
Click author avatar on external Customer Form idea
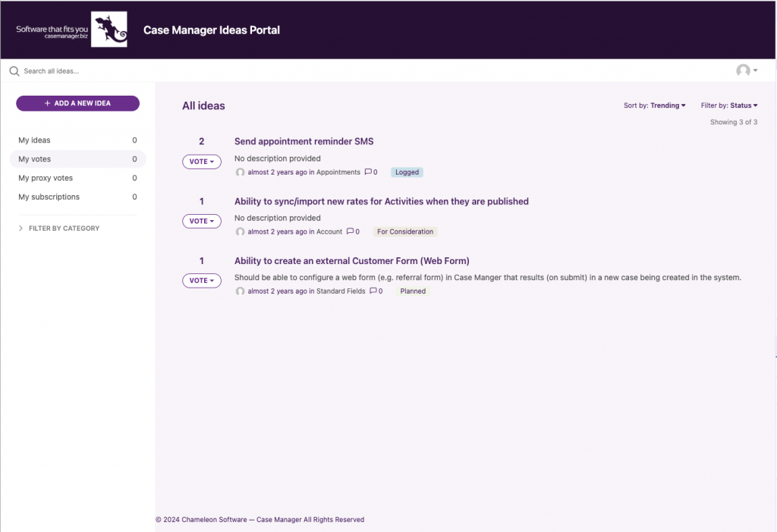click(x=241, y=291)
